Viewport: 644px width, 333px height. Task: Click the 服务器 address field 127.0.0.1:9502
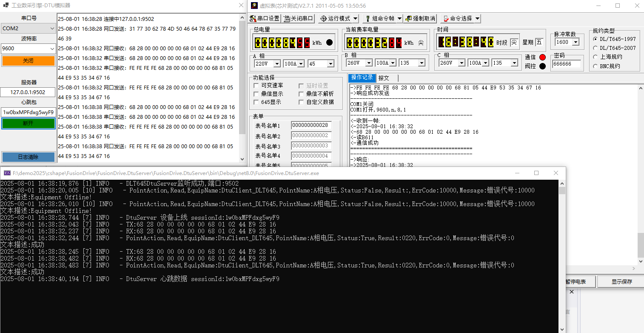tap(28, 92)
